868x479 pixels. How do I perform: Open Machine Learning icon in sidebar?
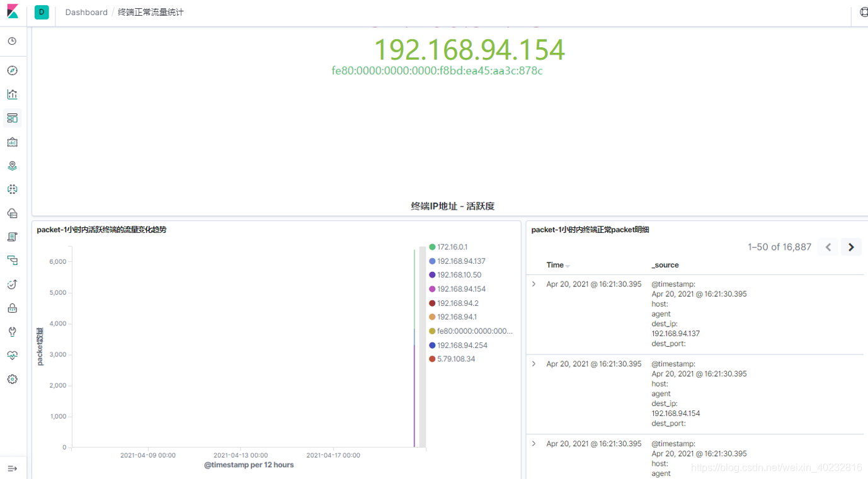[12, 189]
